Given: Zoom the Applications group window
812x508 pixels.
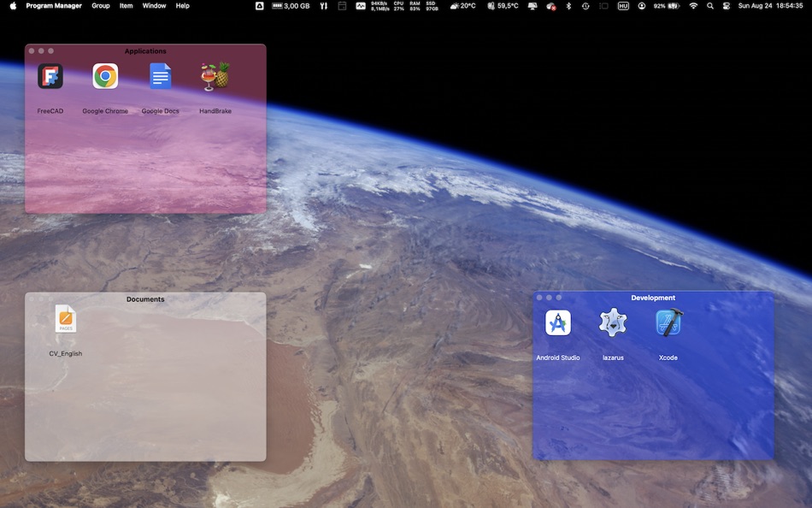Looking at the screenshot, I should point(50,50).
